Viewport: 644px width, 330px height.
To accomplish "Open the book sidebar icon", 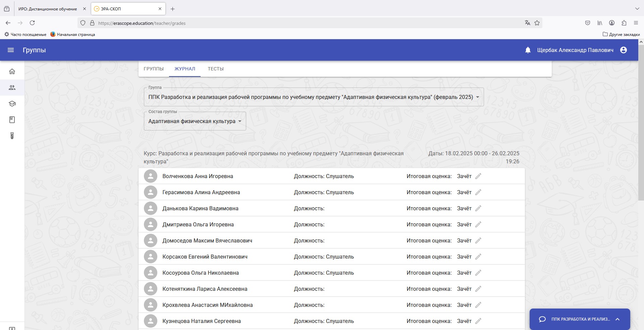I will pos(12,120).
